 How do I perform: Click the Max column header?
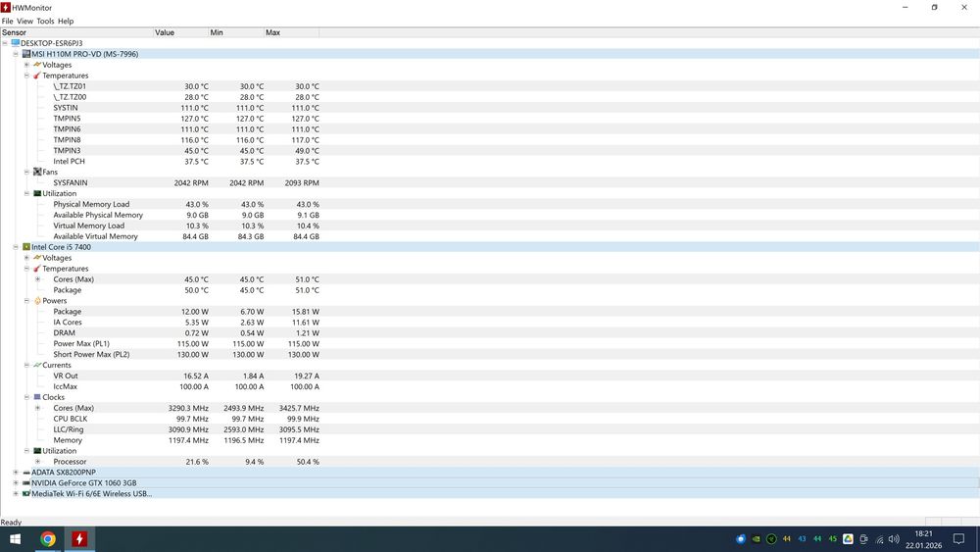tap(291, 32)
